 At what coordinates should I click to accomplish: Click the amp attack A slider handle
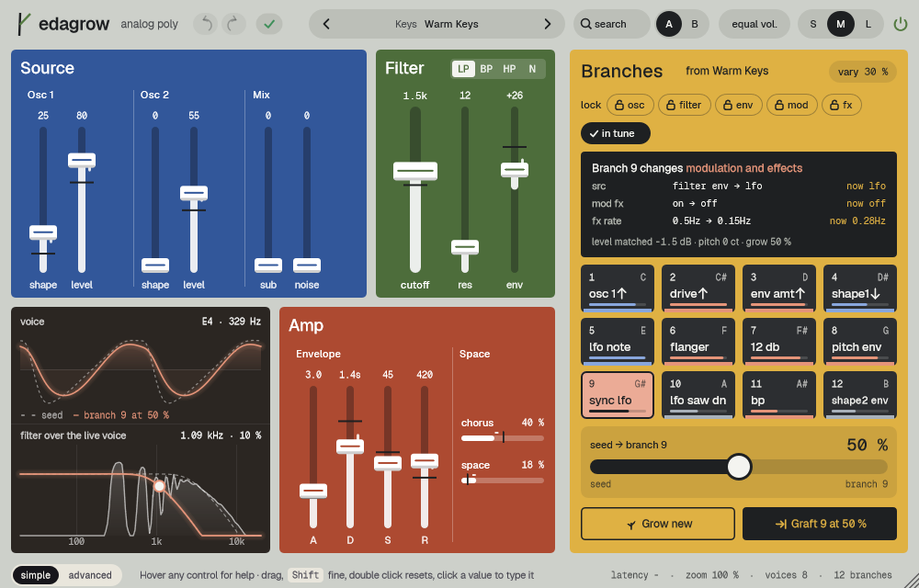click(x=313, y=491)
